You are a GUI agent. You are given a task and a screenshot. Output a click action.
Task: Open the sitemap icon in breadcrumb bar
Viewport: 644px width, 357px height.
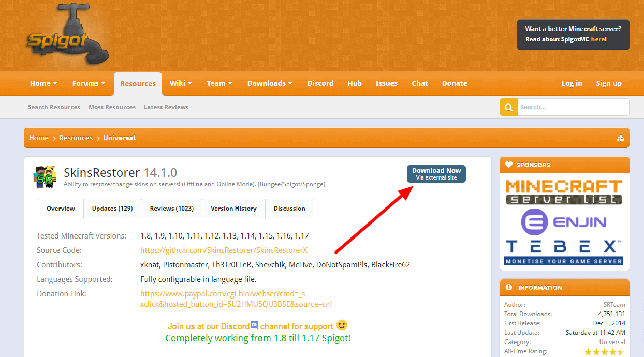click(x=620, y=138)
